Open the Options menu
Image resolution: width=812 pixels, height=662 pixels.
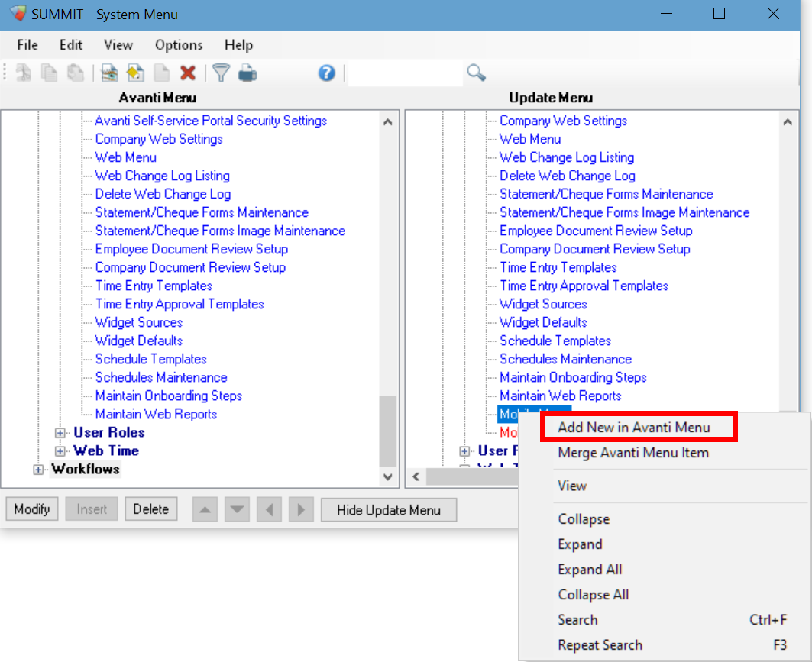(179, 45)
